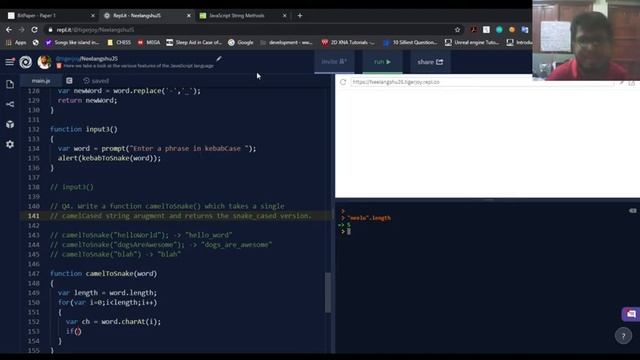
Task: Click the editor vertical scrollbar thumb
Action: click(328, 293)
